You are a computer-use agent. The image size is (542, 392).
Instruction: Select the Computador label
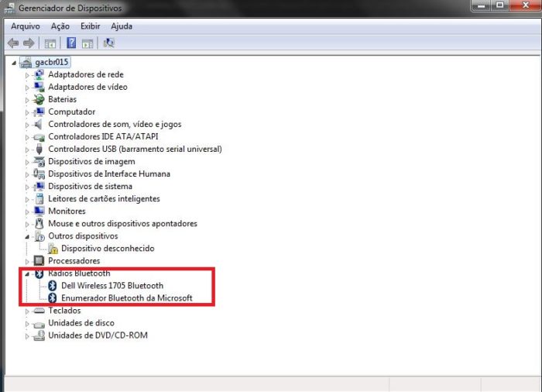point(71,112)
